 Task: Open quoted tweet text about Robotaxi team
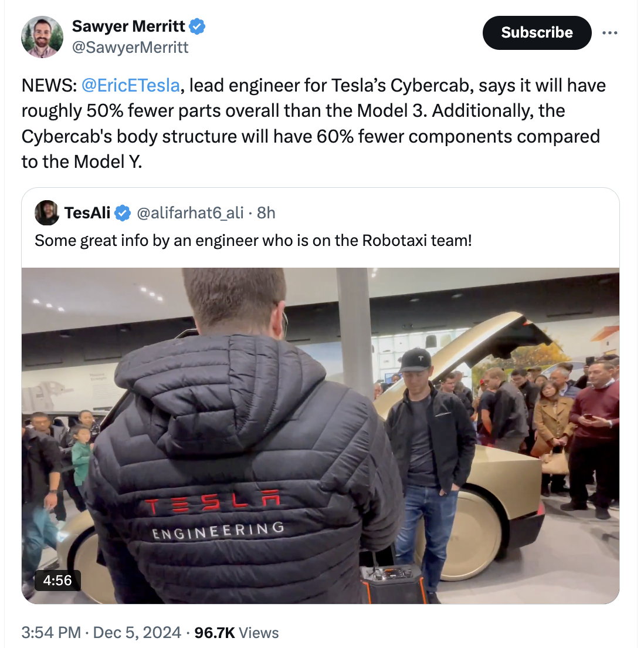tap(253, 241)
